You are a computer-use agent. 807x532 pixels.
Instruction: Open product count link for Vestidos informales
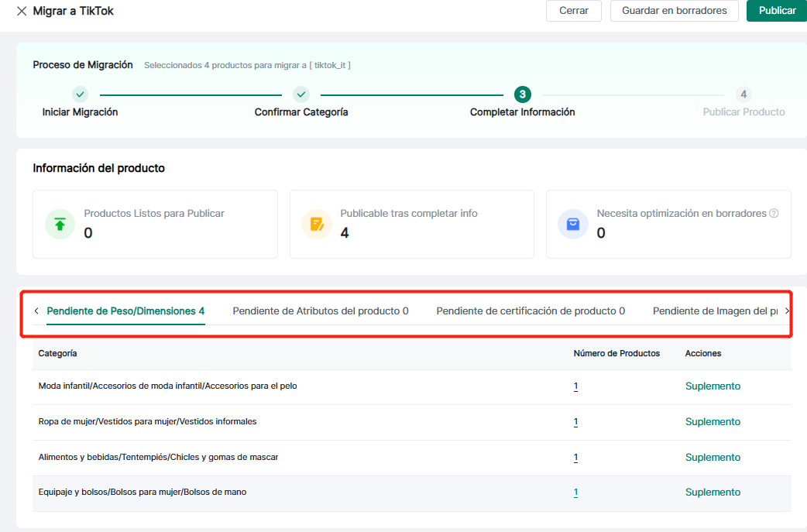click(575, 422)
